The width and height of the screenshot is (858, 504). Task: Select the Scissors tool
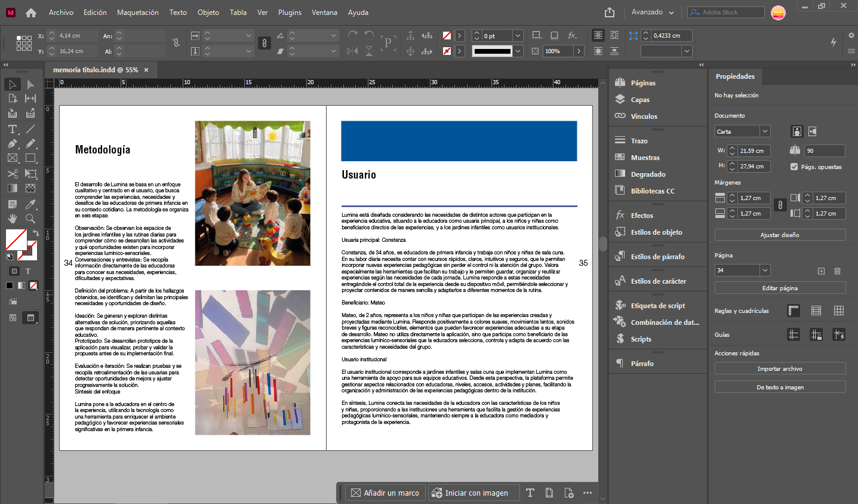(x=13, y=174)
